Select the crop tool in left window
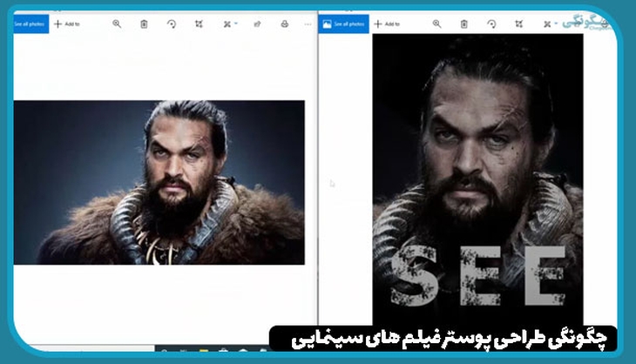The image size is (636, 364). tap(199, 24)
